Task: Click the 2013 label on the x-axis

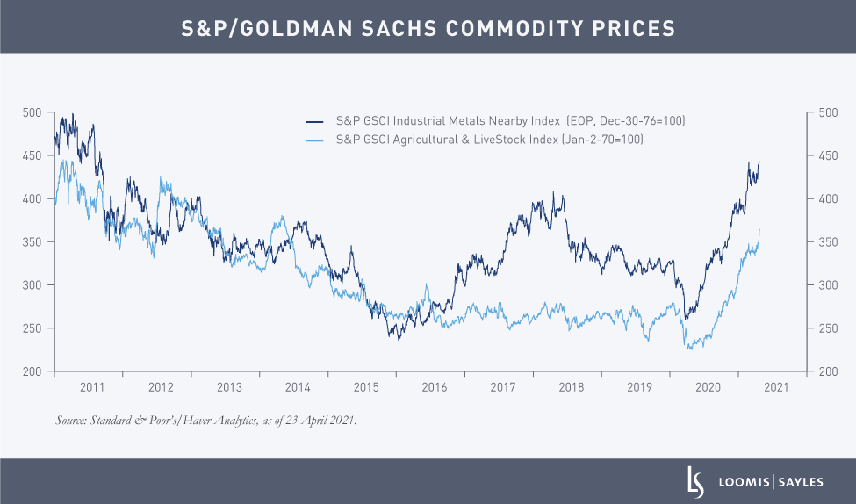Action: pos(229,387)
